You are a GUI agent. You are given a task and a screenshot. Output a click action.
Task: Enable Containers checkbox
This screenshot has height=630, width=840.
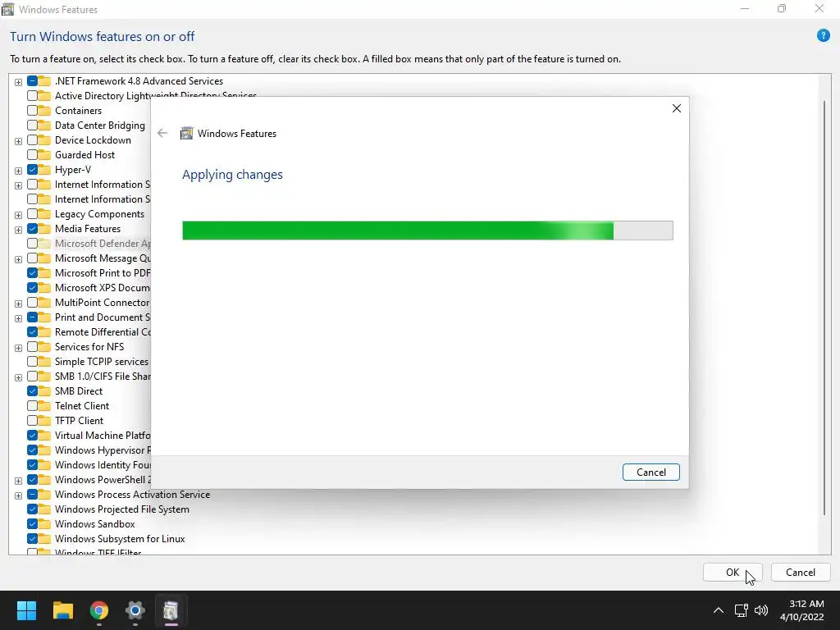(x=32, y=111)
